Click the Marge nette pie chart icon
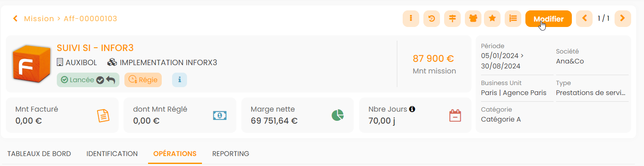The height and width of the screenshot is (166, 644). [338, 115]
